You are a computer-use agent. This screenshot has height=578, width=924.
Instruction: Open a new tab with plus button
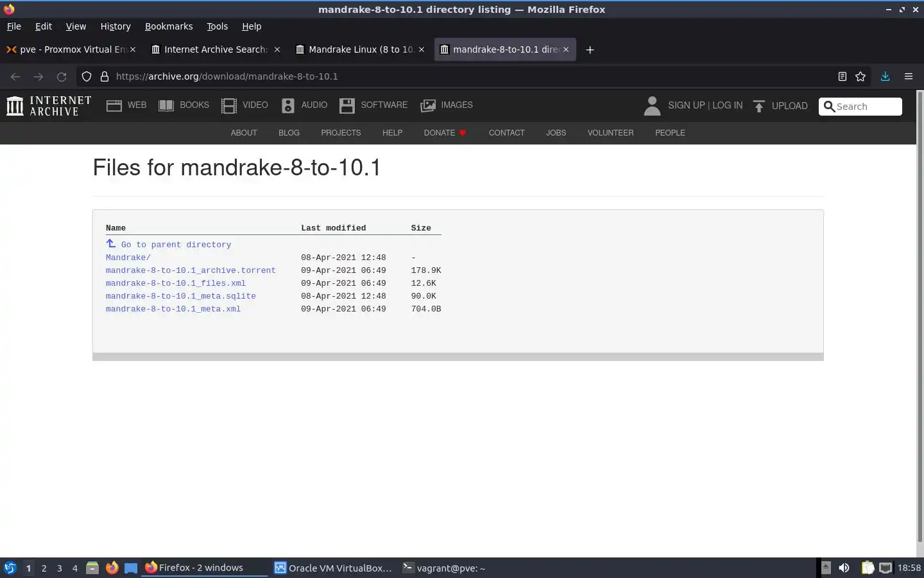coord(590,49)
